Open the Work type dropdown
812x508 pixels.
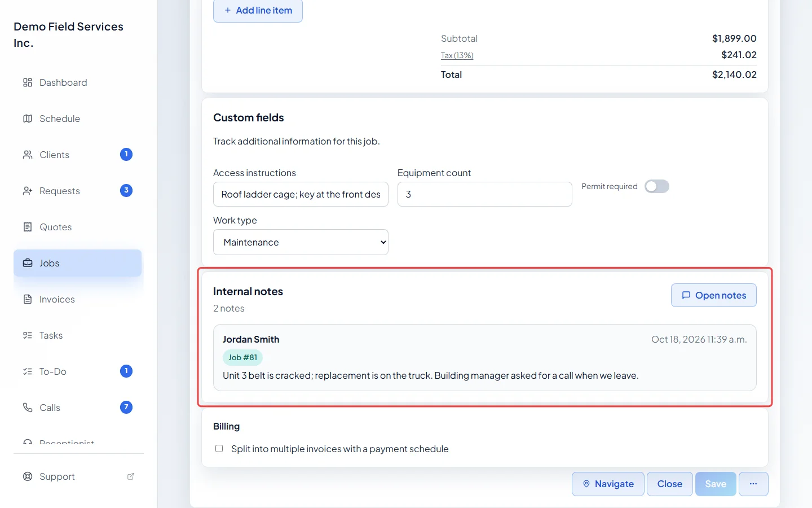point(301,242)
